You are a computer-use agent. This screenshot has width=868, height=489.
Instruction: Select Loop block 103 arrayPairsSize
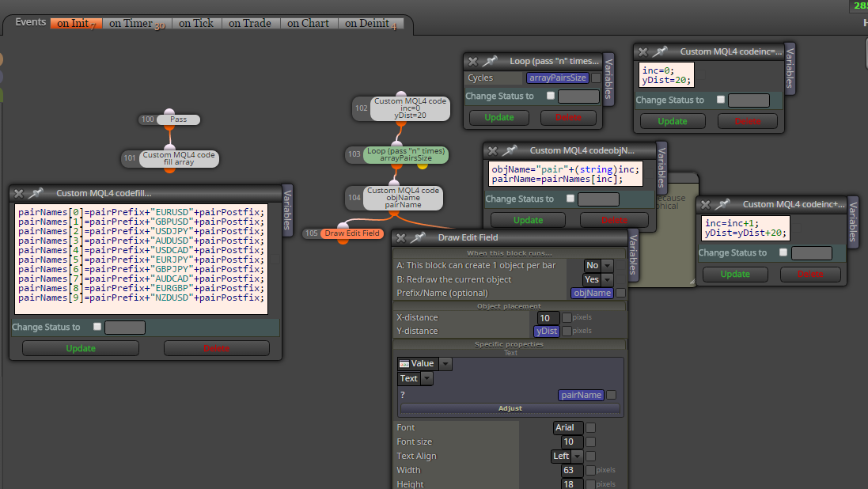(x=406, y=154)
